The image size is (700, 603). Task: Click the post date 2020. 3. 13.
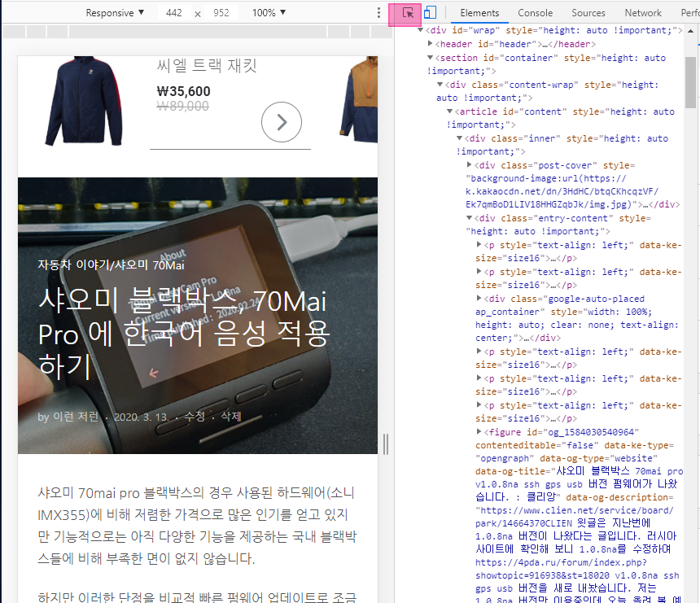coord(142,417)
